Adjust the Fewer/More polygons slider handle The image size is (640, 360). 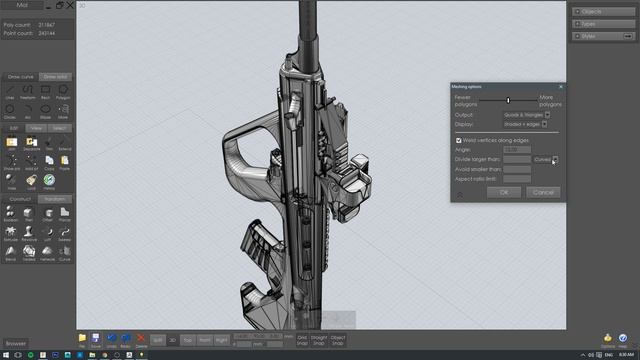(508, 100)
